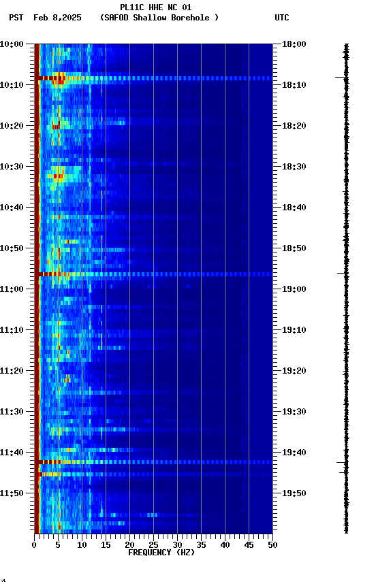Image resolution: width=376 pixels, height=588 pixels.
Task: Click the 10:20 PST time label
Action: pyautogui.click(x=12, y=126)
